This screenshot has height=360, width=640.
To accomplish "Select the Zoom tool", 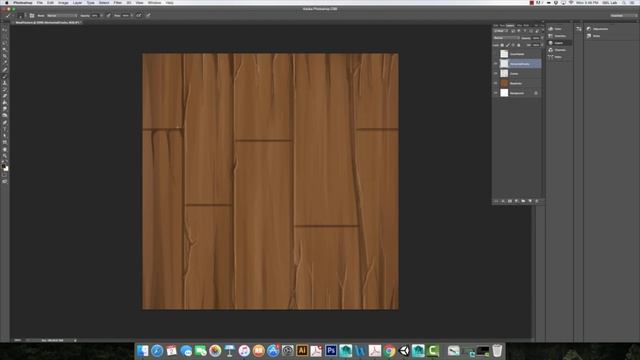I will [x=5, y=156].
